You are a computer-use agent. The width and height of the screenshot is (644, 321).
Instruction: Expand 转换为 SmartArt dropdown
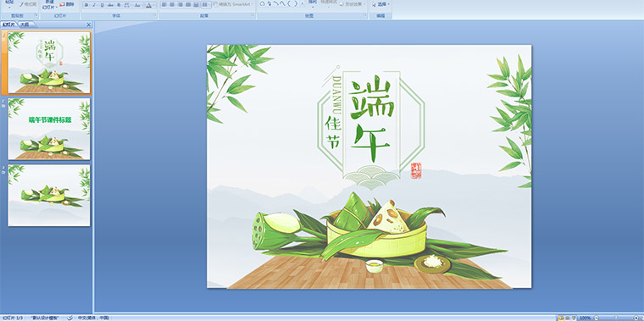click(233, 4)
